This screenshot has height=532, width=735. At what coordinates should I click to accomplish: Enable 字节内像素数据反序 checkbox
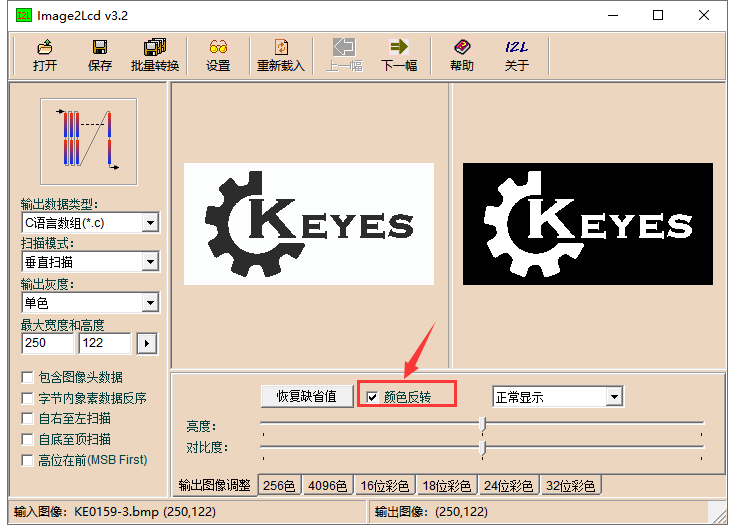pos(28,398)
